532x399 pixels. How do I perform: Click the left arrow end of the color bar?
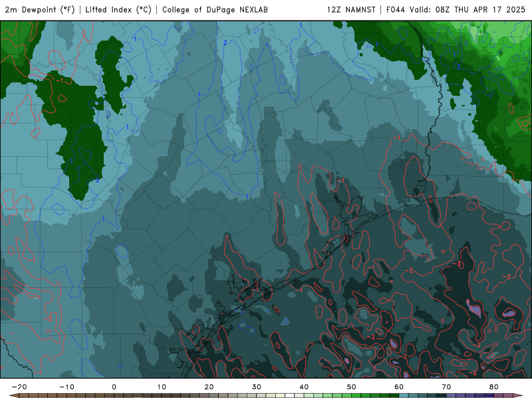[x=13, y=396]
